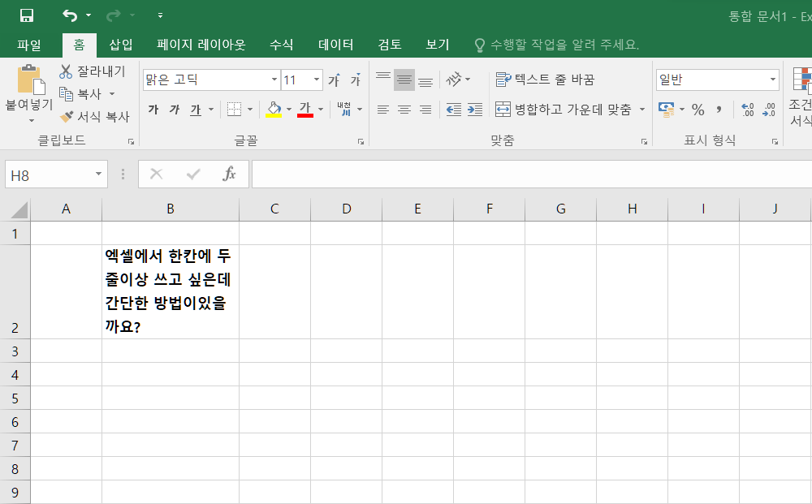The height and width of the screenshot is (504, 812).
Task: Toggle bold 가 formatting
Action: click(153, 110)
